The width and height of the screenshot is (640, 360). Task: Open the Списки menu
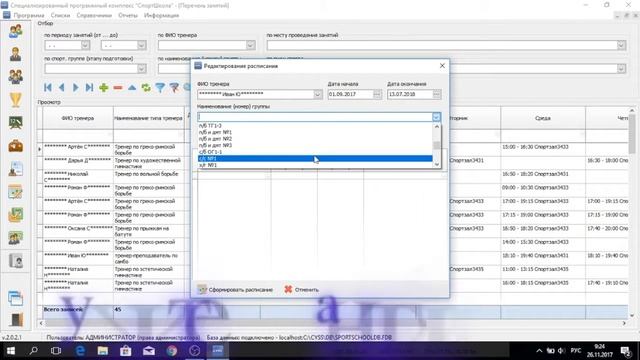click(x=60, y=15)
